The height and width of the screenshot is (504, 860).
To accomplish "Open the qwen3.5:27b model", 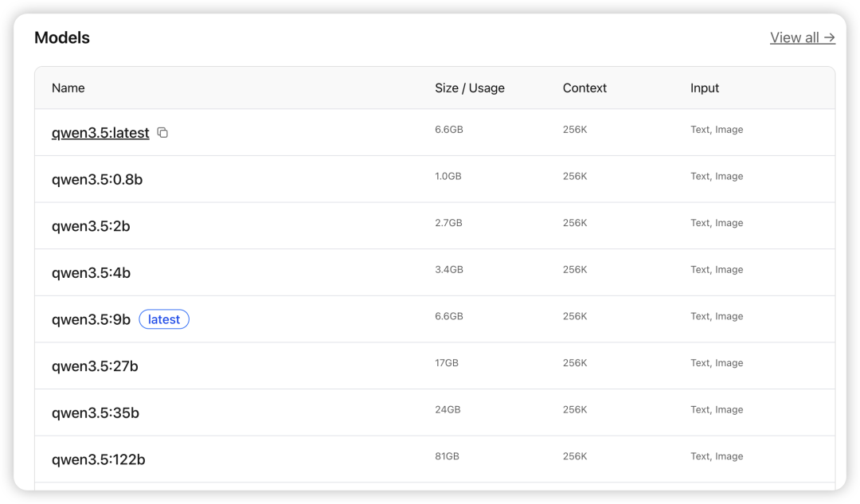I will point(95,365).
